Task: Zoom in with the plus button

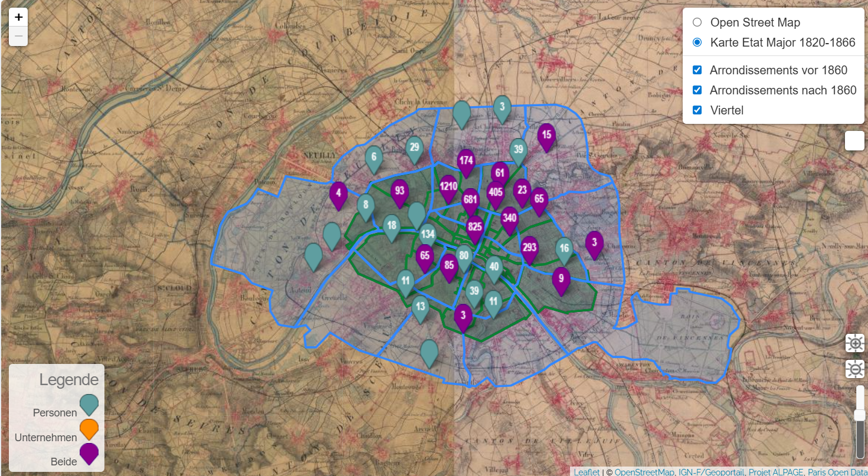Action: 19,17
